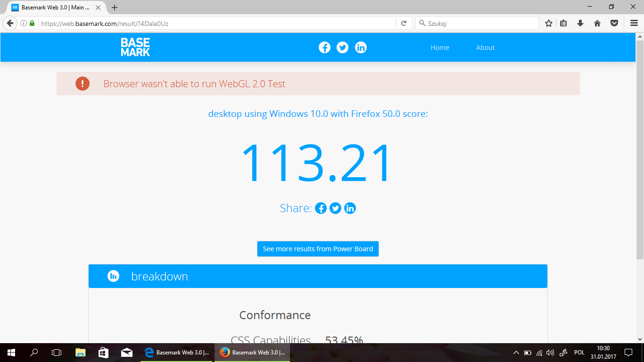Viewport: 644px width, 362px height.
Task: Reload the page with refresh icon
Action: (x=404, y=23)
